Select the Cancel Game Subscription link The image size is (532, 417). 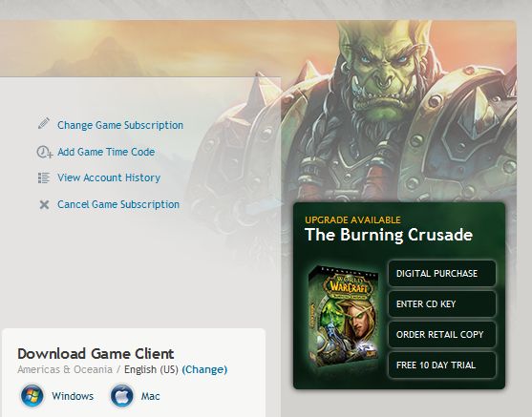118,204
